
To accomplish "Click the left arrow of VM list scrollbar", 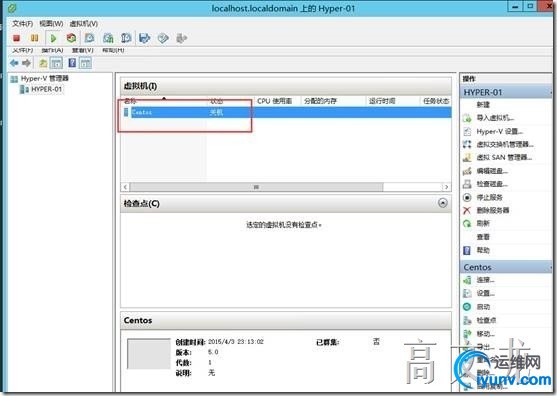I will coord(125,187).
